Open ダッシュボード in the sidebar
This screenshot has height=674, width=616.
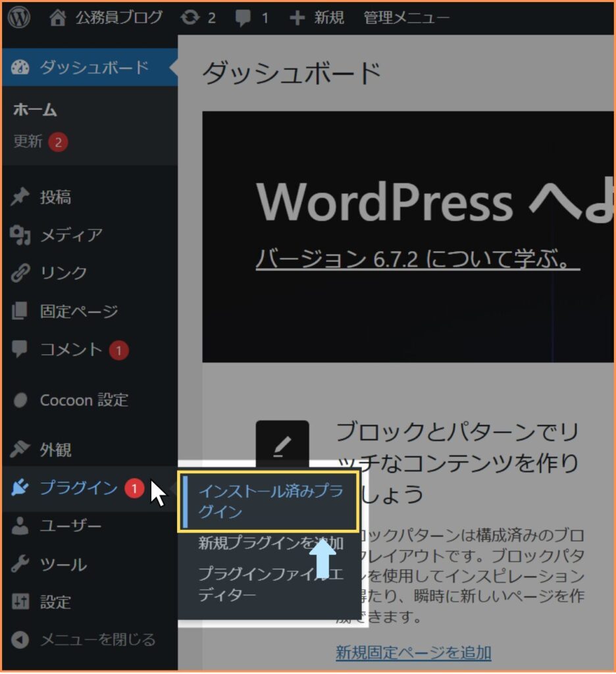pyautogui.click(x=90, y=68)
